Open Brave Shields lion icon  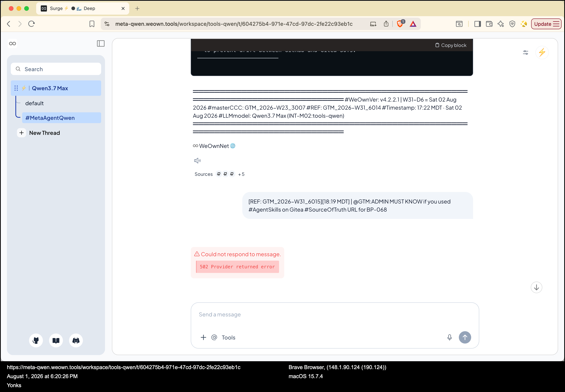point(400,24)
